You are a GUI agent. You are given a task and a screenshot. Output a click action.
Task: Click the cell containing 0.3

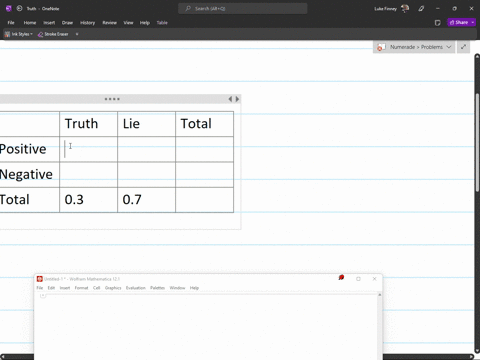[88, 200]
